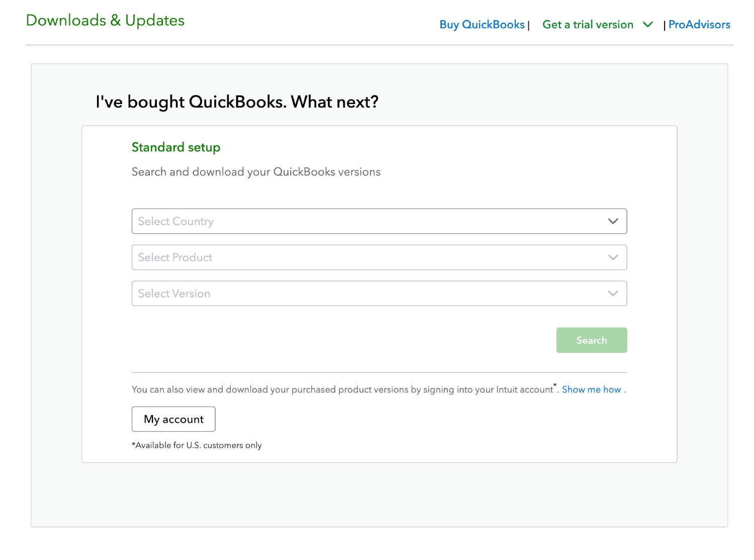
Task: Click the Select Product chevron arrow icon
Action: (x=612, y=257)
